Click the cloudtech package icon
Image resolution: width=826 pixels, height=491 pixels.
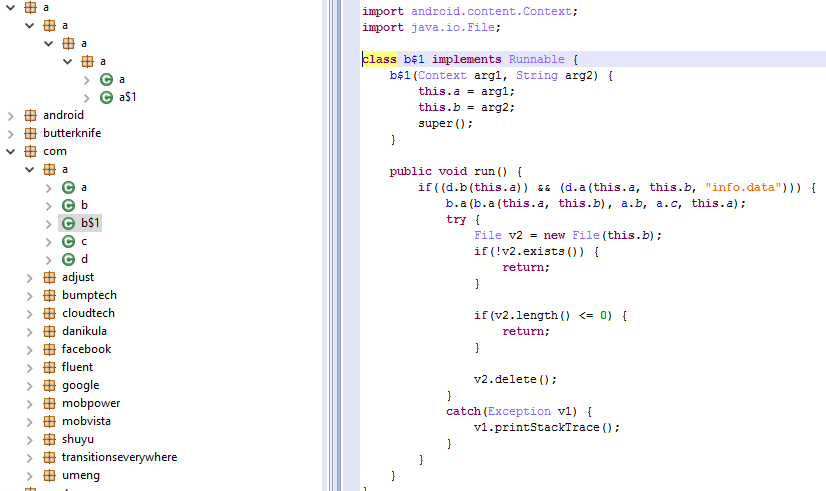pyautogui.click(x=50, y=313)
